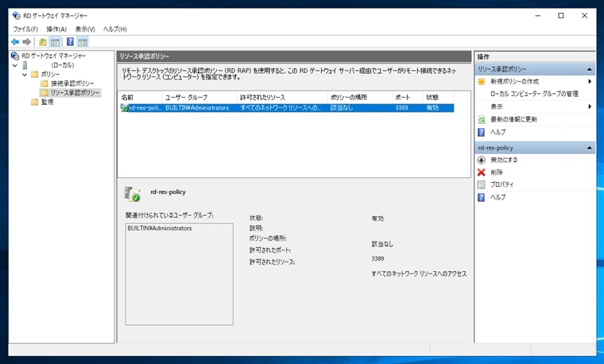This screenshot has height=364, width=604.
Task: Sort by the 許可されたリソース column header
Action: coord(282,98)
